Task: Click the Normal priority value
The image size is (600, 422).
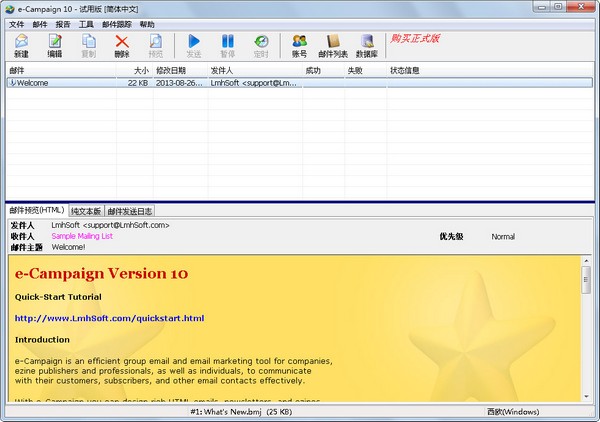Action: pos(503,236)
